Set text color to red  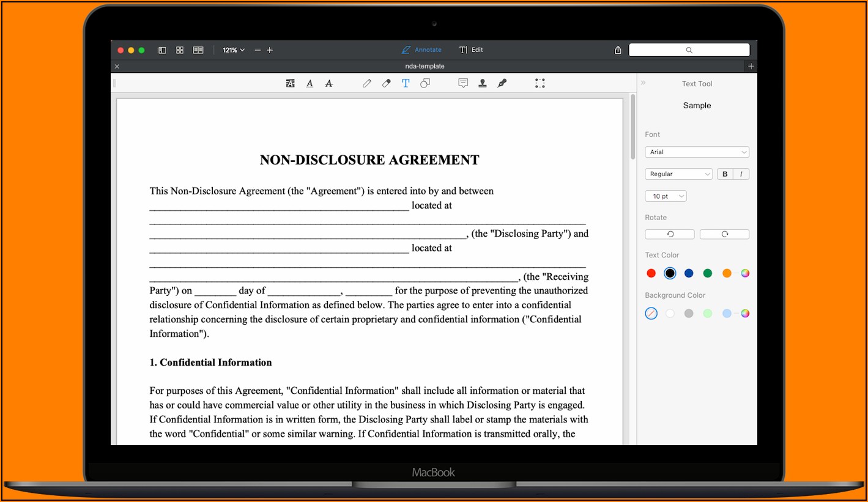tap(651, 273)
